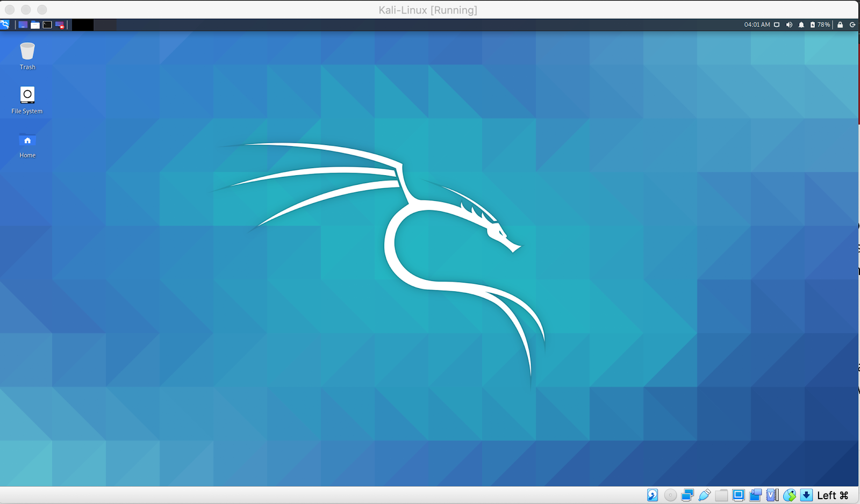The width and height of the screenshot is (860, 504).
Task: Click the "Kali-Linux [Running]" window title
Action: tap(428, 10)
